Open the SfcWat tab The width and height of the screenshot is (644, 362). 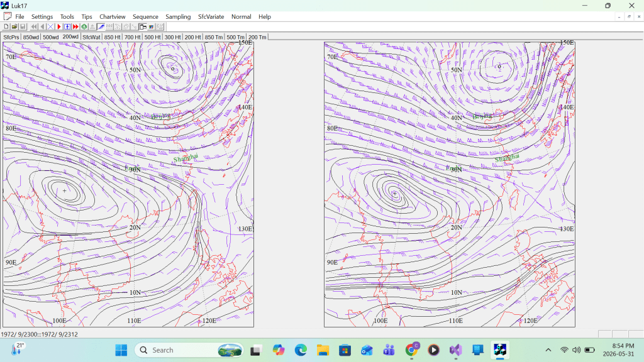click(x=91, y=37)
